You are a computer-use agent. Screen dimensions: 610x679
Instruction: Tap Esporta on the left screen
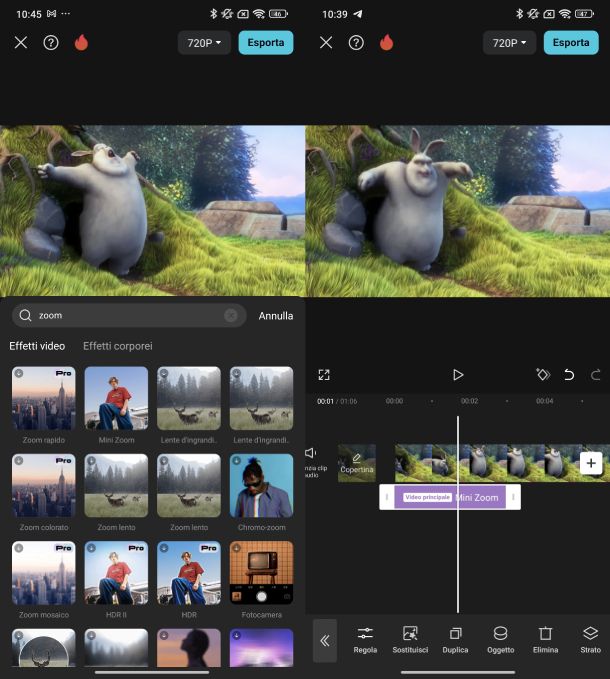(266, 42)
